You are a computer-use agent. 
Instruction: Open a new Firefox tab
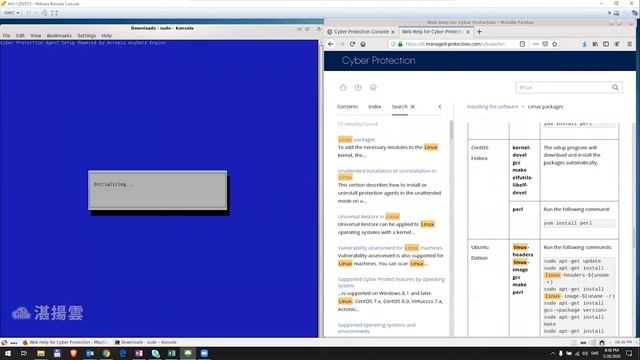point(479,31)
